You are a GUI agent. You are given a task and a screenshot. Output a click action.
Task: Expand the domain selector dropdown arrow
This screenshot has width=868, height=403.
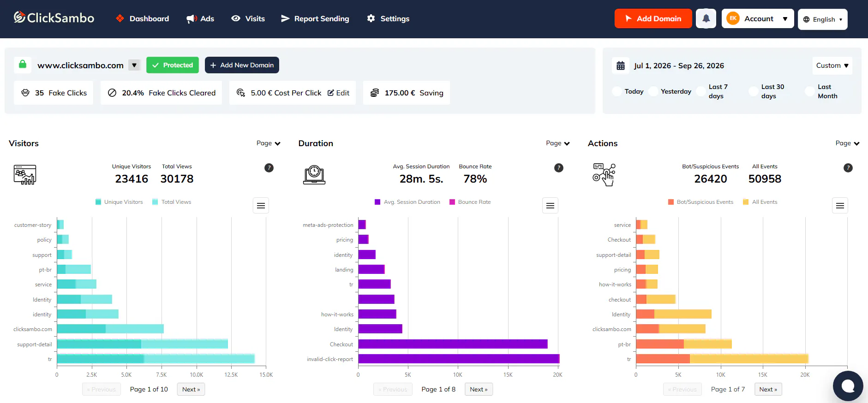tap(134, 65)
